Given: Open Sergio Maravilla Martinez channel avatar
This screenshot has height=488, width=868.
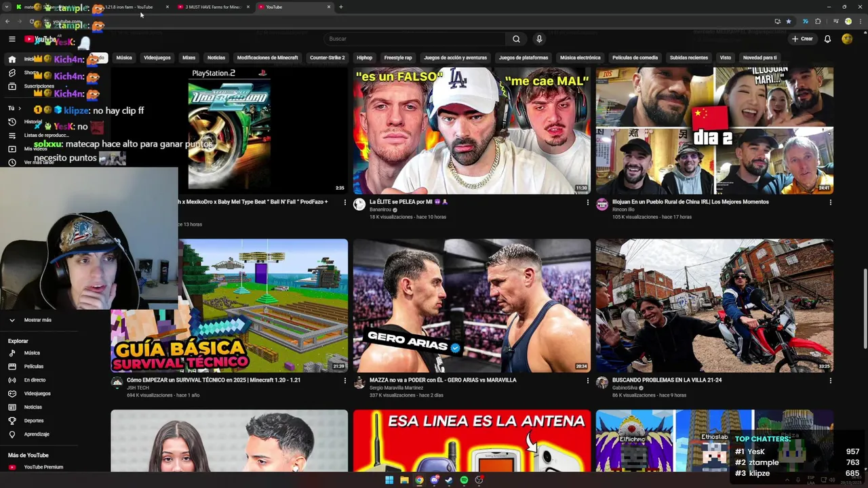Looking at the screenshot, I should (359, 383).
